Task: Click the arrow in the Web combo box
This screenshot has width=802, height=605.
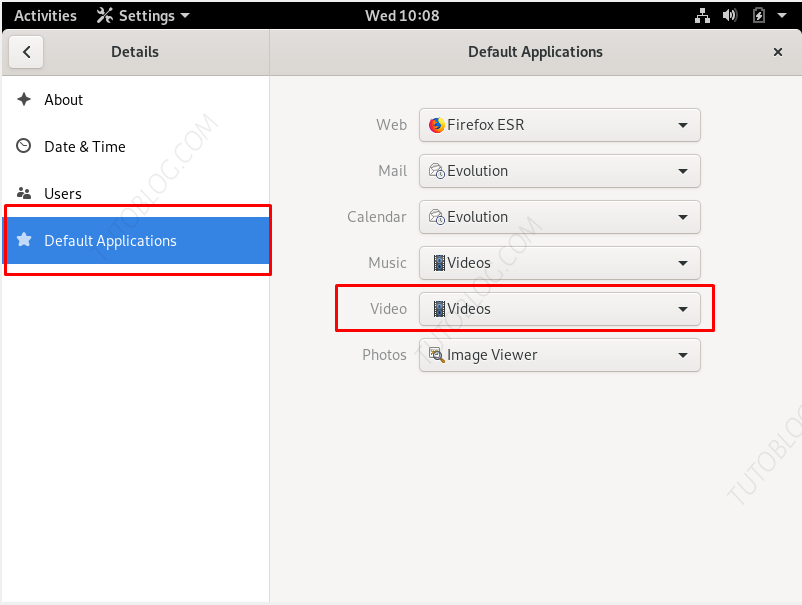Action: pos(682,125)
